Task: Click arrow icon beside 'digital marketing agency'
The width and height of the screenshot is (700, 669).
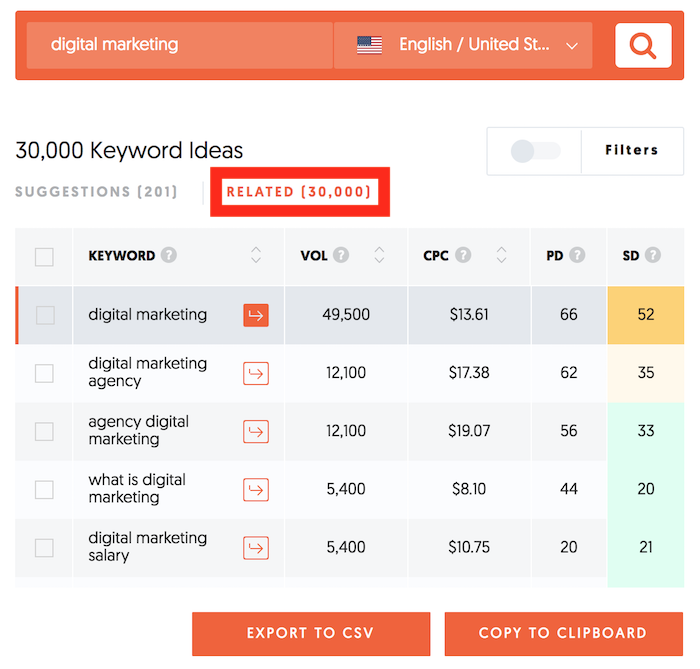Action: pos(256,373)
